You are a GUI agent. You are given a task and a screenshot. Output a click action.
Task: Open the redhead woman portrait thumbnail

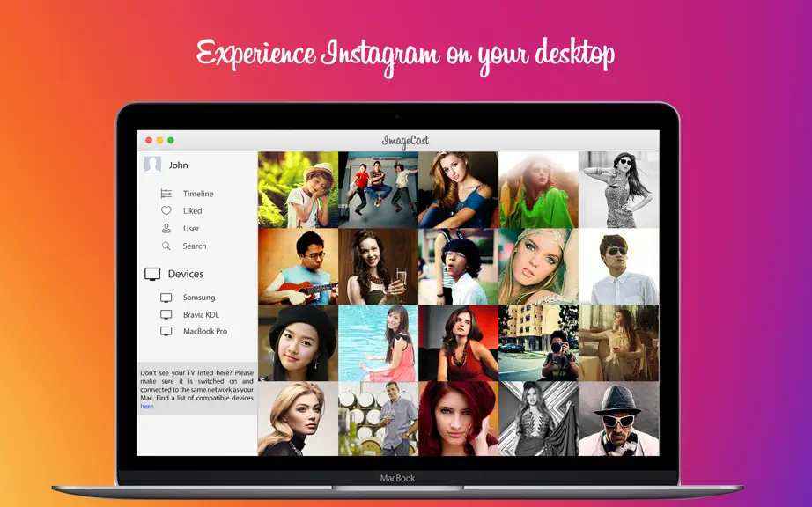[458, 418]
